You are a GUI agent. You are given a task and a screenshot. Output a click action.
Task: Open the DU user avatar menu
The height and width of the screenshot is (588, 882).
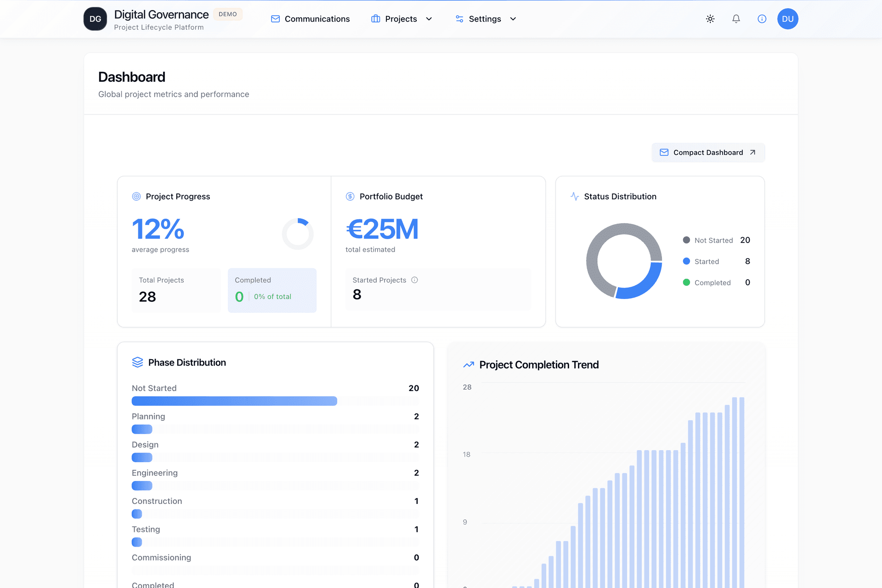[x=787, y=19]
